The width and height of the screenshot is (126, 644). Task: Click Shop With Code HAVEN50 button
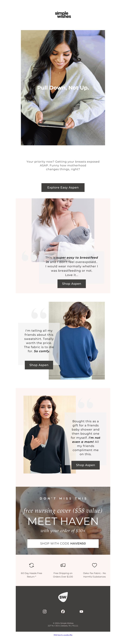pyautogui.click(x=63, y=543)
